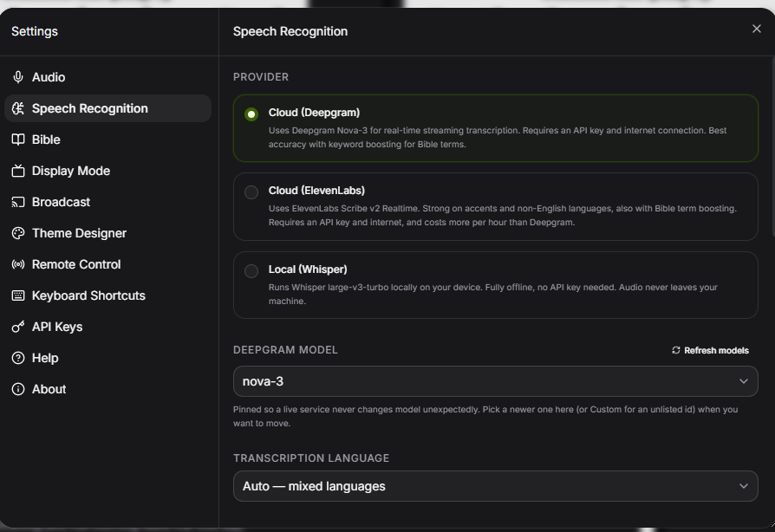Close the Settings dialog with X

pos(756,29)
